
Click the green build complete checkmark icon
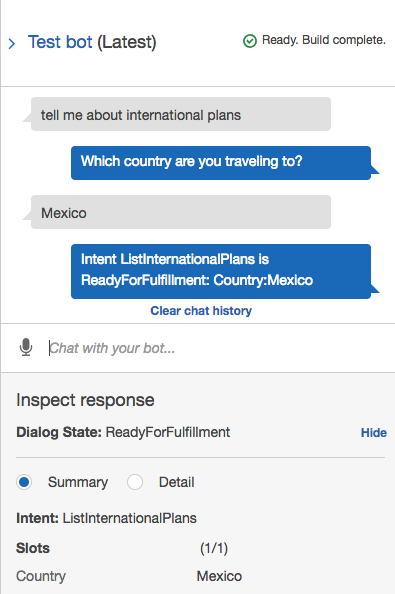tap(250, 41)
